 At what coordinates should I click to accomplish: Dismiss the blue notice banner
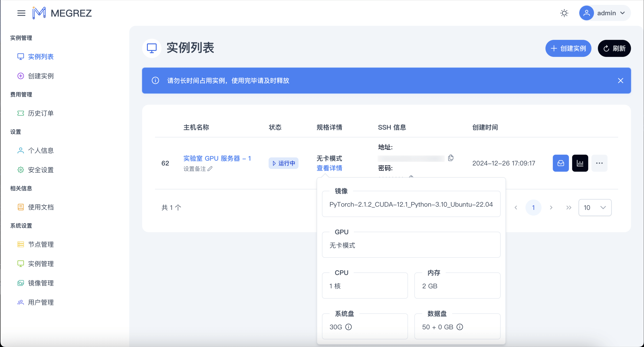[620, 81]
